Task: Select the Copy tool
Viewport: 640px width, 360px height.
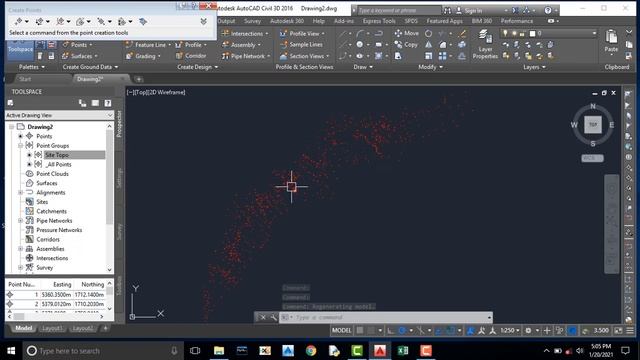Action: [406, 44]
